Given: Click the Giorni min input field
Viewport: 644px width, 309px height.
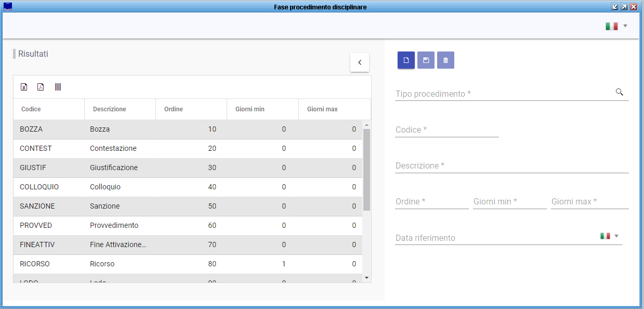Looking at the screenshot, I should click(x=509, y=202).
